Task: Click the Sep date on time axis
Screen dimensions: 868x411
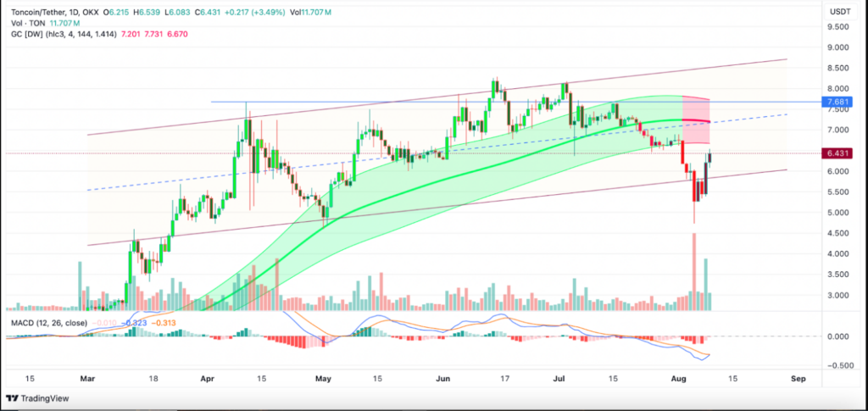Action: click(797, 379)
